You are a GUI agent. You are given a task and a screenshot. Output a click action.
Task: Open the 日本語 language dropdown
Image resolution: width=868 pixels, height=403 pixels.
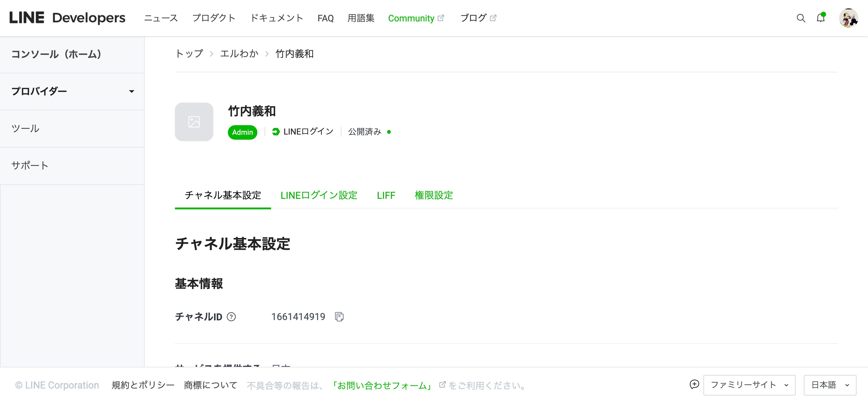click(x=830, y=385)
